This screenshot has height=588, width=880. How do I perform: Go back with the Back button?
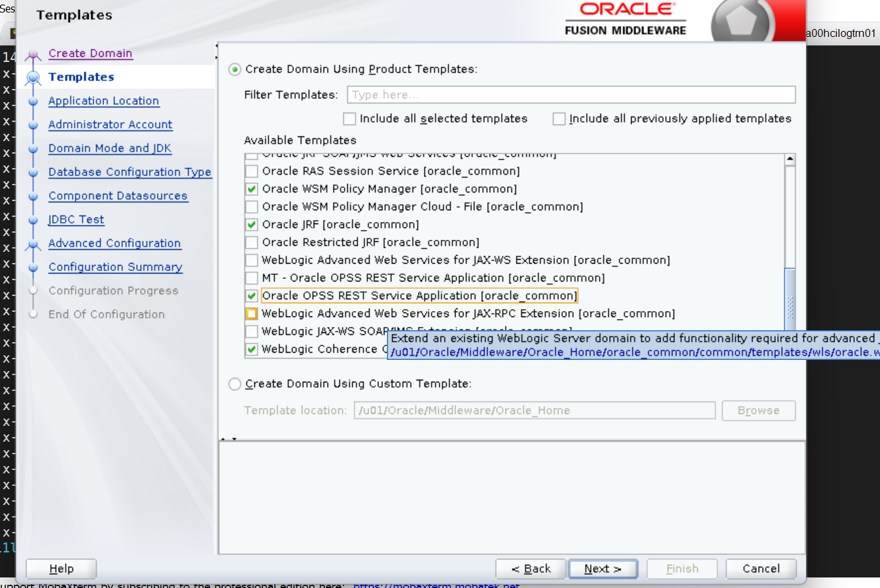pos(531,569)
